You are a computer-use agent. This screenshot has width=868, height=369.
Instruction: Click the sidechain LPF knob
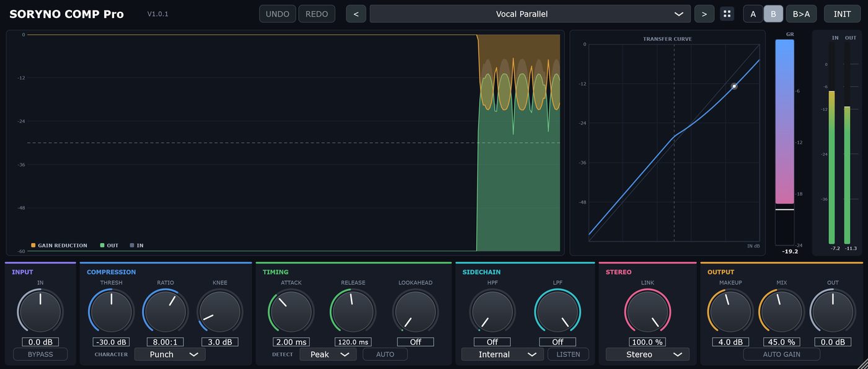coord(557,311)
